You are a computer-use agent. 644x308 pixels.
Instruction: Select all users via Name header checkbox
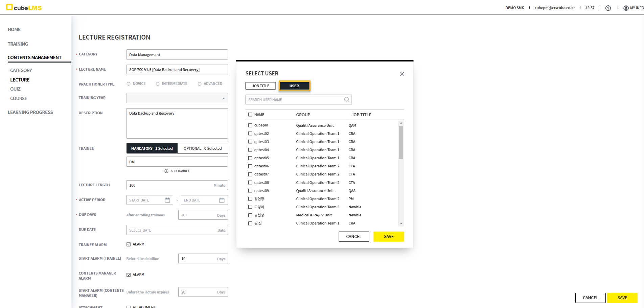coord(250,115)
